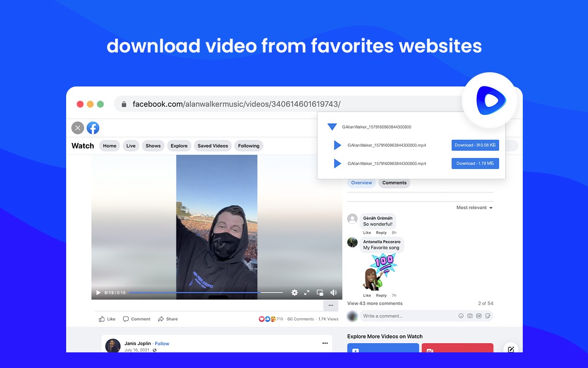Open the Home tab in Watch
The height and width of the screenshot is (368, 588).
point(110,146)
